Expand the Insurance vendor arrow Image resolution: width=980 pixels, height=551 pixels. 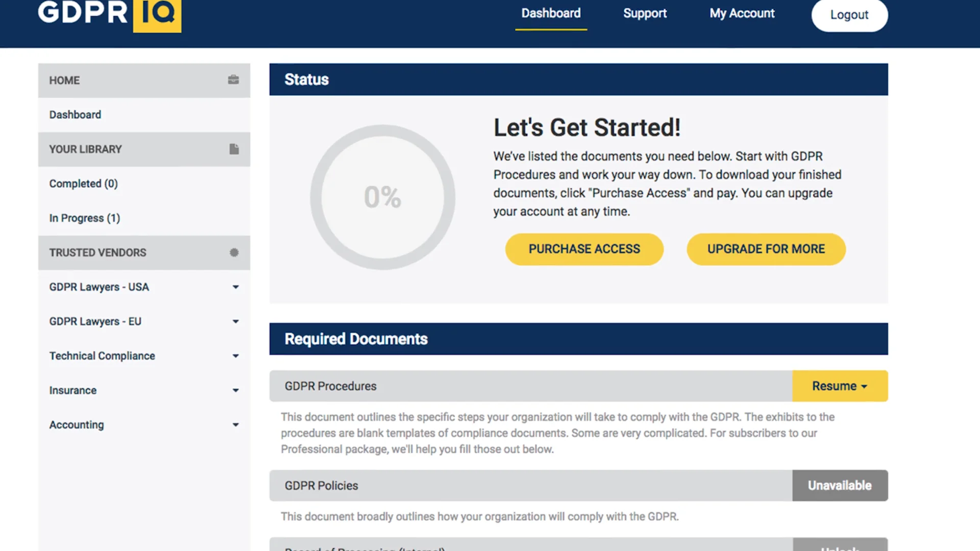click(235, 390)
